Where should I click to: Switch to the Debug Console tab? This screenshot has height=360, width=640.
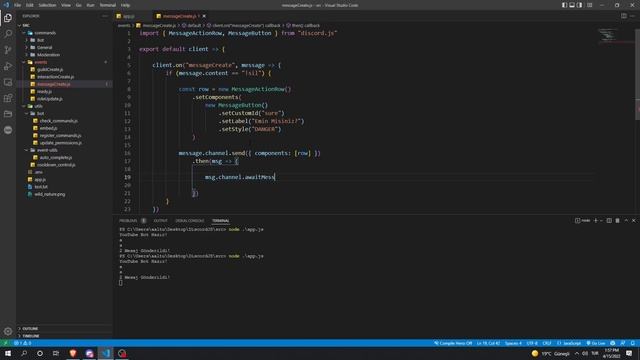coord(189,220)
